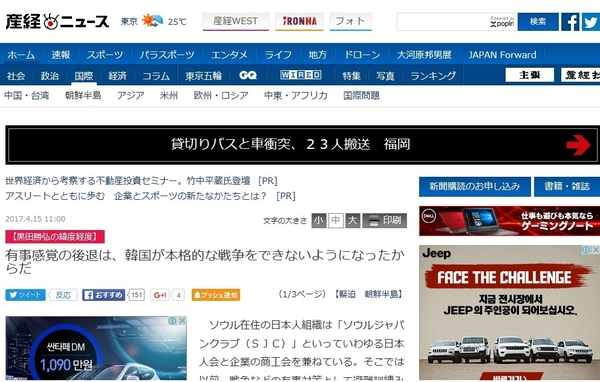
Task: Open the Facebook icon in the header
Action: (570, 22)
